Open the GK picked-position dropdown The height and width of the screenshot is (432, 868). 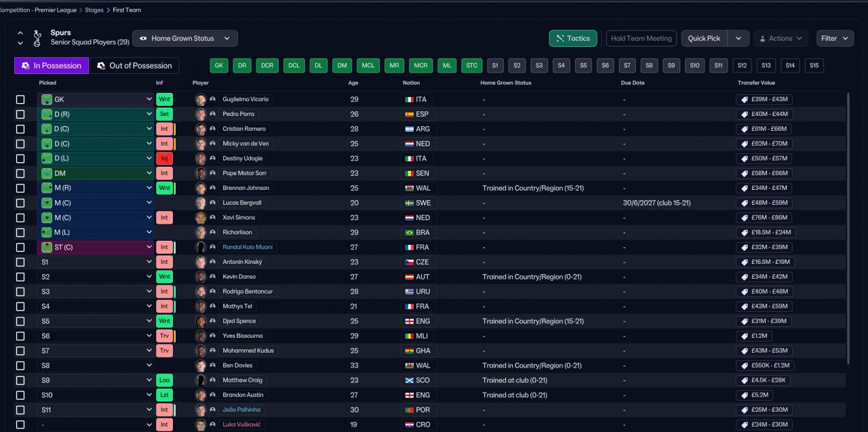tap(96, 99)
